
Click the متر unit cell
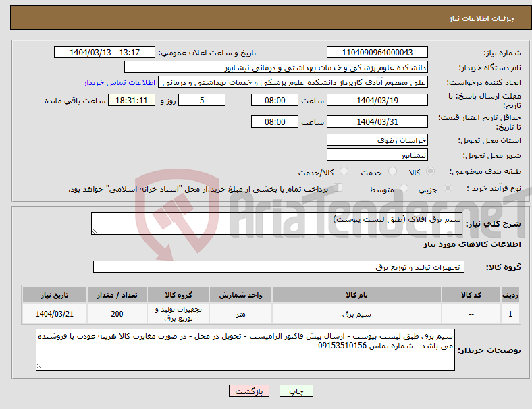[240, 314]
